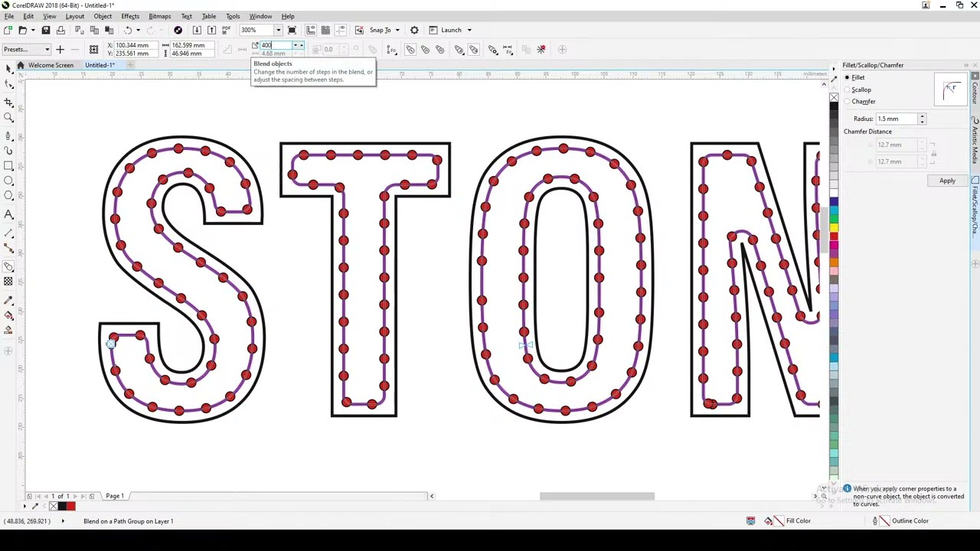Select the Transparency checkerboard tool

[8, 282]
